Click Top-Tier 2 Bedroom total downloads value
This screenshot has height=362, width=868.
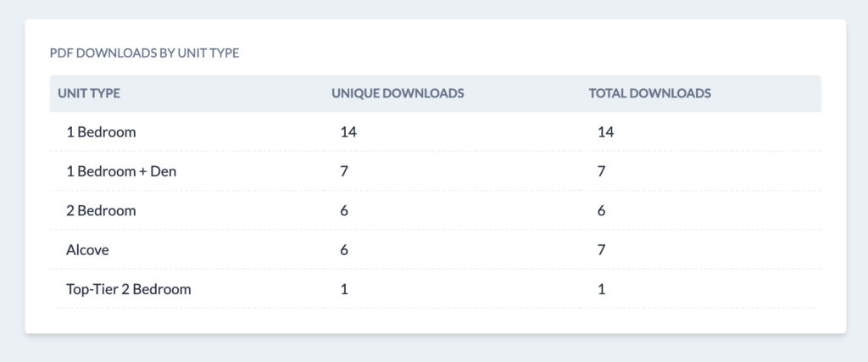601,289
